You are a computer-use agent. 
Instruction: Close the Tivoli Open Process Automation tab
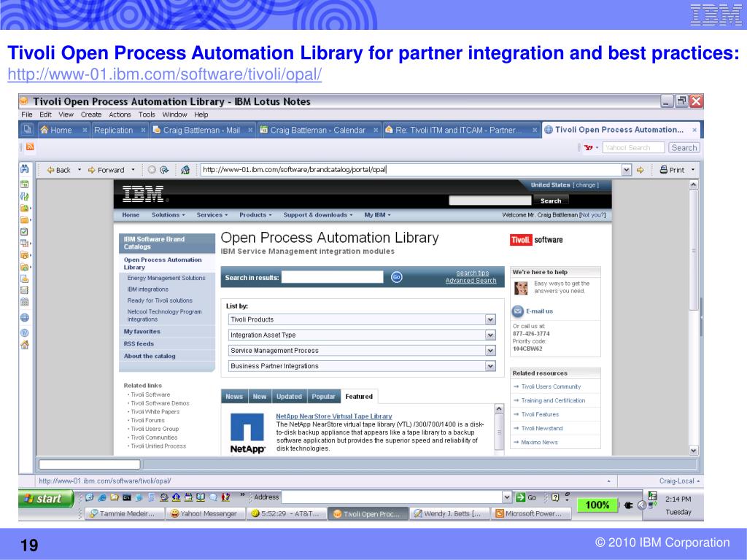(x=694, y=130)
